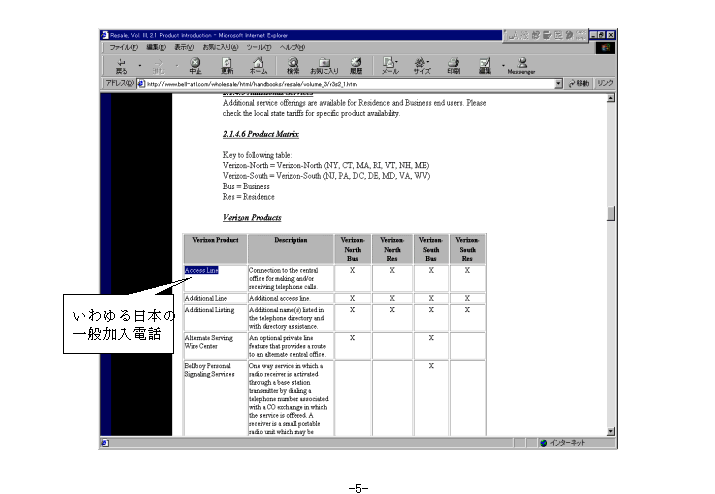This screenshot has width=715, height=494.
Task: Open the History (履歴) toolbar icon
Action: [356, 66]
